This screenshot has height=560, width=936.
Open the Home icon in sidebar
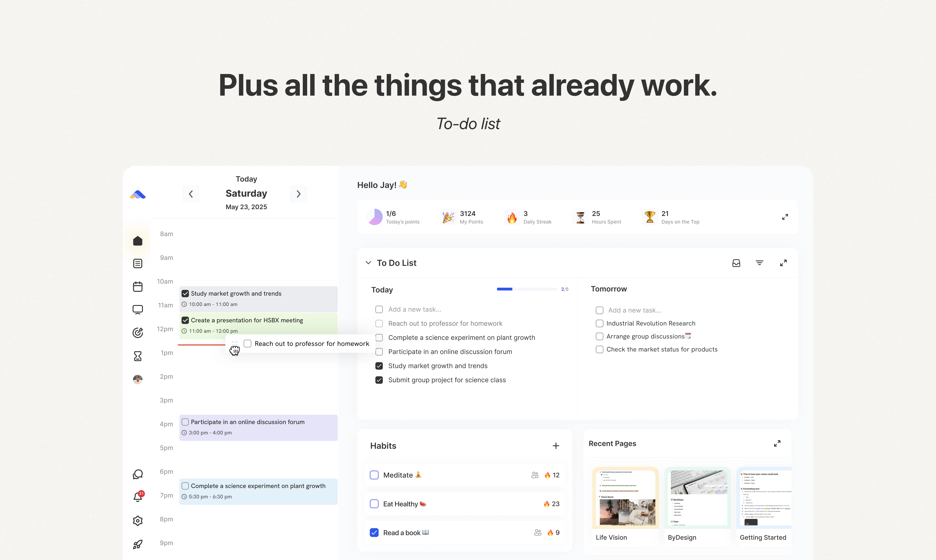[x=138, y=241]
